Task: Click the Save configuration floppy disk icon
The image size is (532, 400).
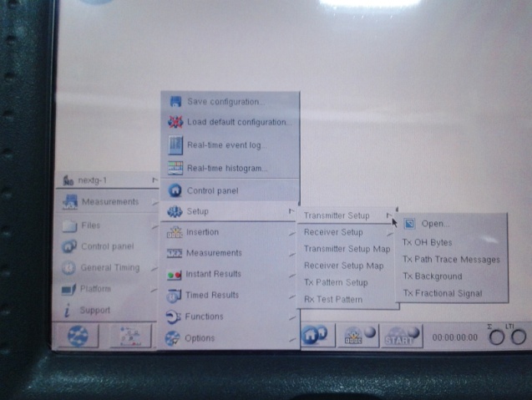Action: (175, 101)
